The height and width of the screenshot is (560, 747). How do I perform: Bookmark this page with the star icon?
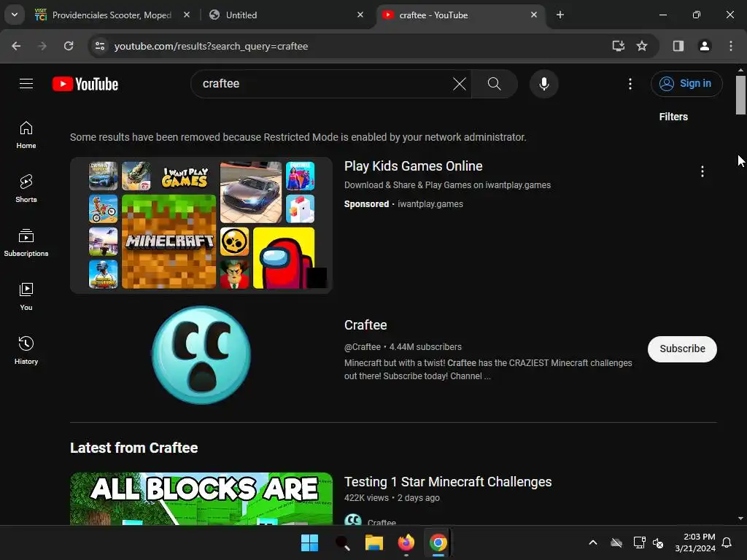pos(642,46)
